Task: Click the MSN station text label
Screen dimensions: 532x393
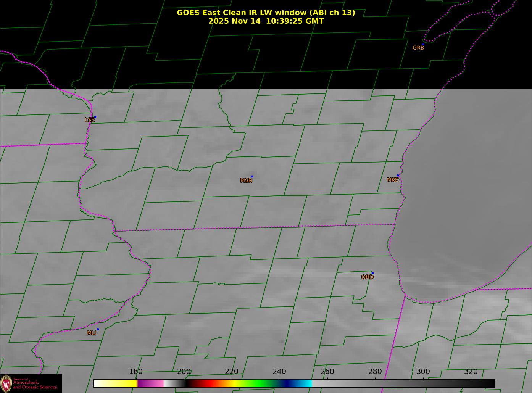Action: click(246, 180)
